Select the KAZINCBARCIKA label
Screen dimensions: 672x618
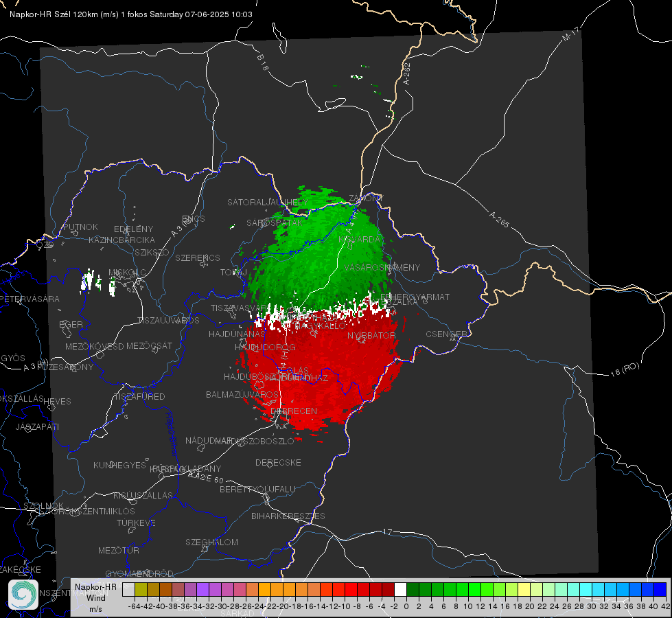click(x=121, y=240)
